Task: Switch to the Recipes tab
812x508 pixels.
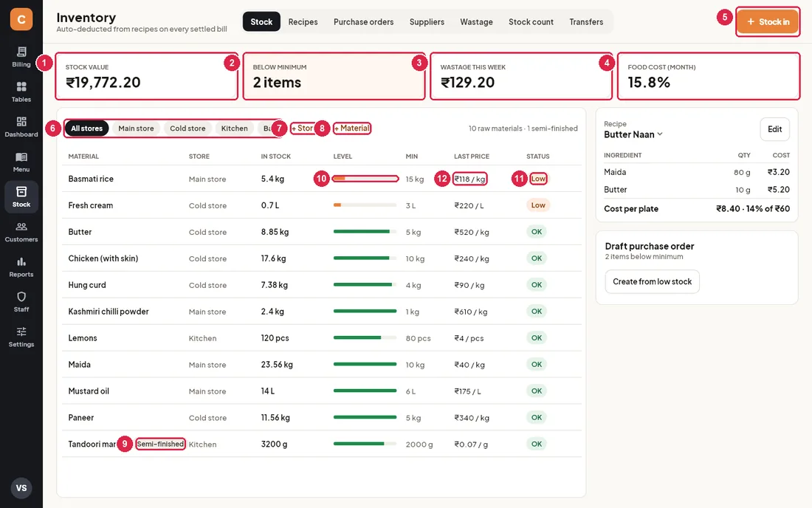Action: [303, 21]
